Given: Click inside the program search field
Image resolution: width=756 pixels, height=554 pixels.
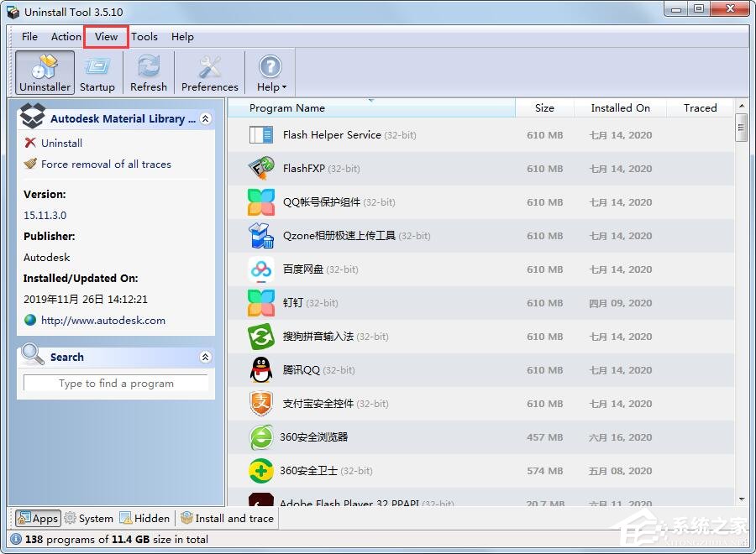Looking at the screenshot, I should pos(116,383).
